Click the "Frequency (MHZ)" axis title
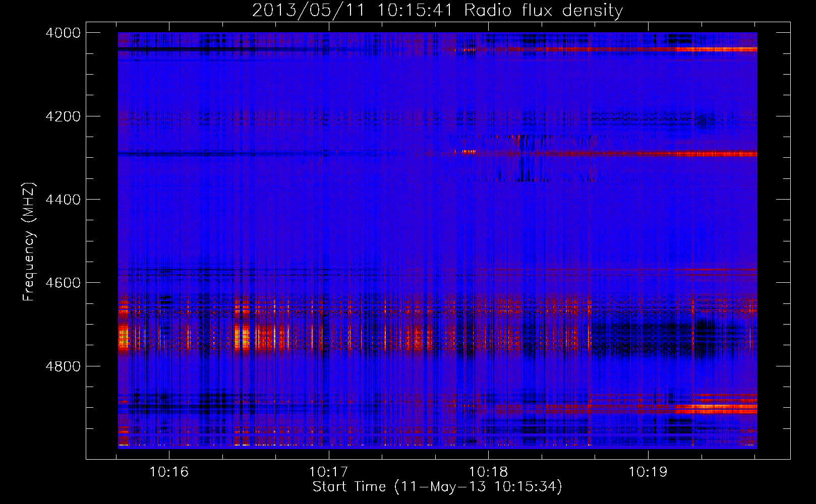The image size is (816, 504). (x=29, y=242)
